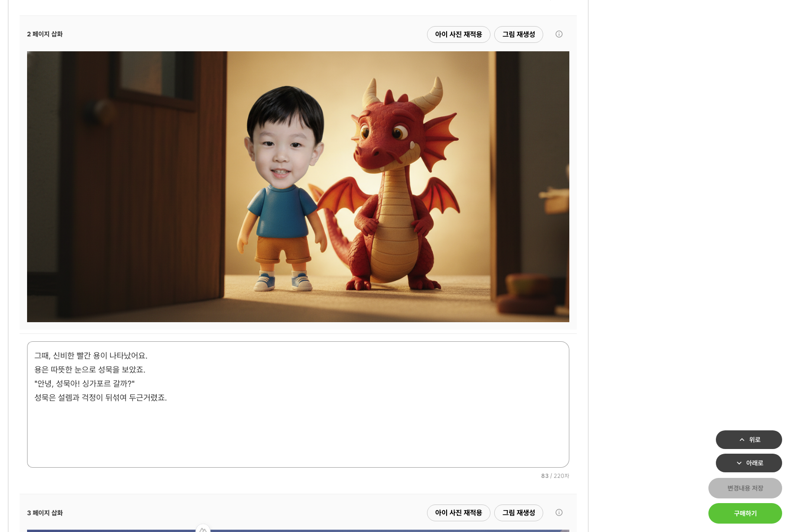The image size is (791, 532).
Task: Click the info icon for page 3 illustration
Action: [559, 512]
